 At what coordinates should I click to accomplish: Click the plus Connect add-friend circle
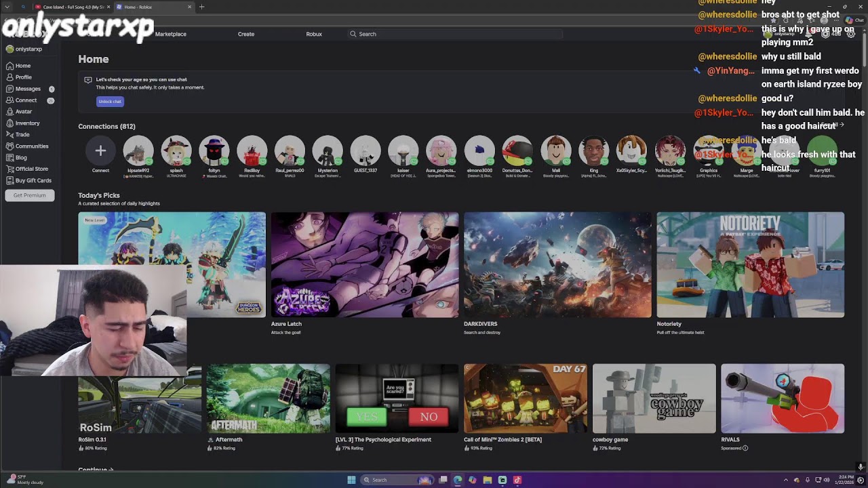tap(100, 151)
